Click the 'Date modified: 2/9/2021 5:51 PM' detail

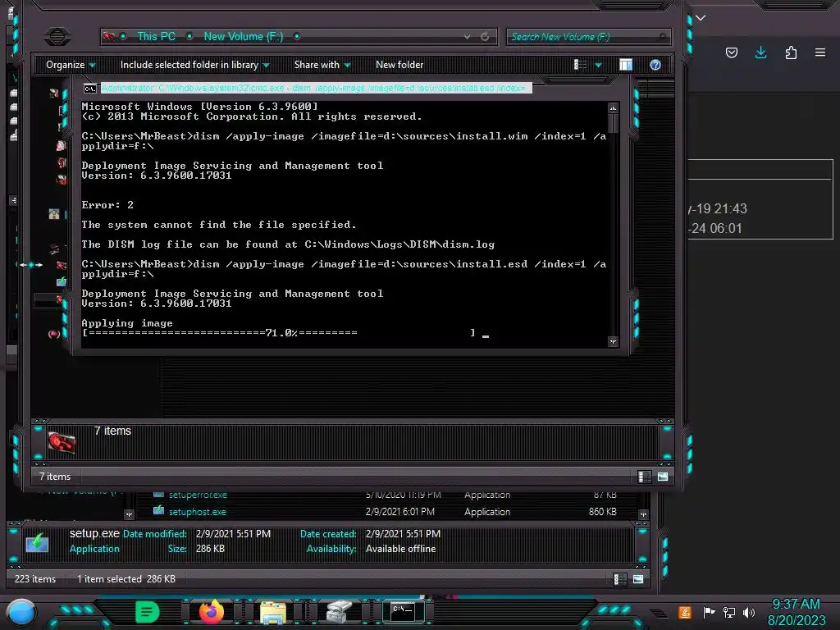[x=197, y=534]
